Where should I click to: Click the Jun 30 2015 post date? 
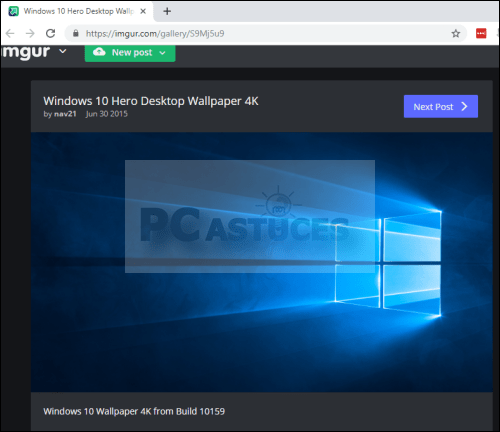point(107,114)
